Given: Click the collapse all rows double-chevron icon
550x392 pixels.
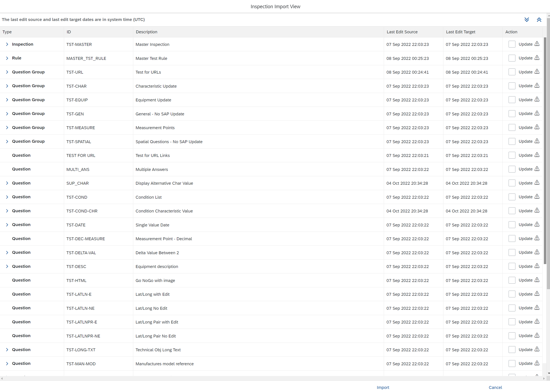Looking at the screenshot, I should pos(539,20).
